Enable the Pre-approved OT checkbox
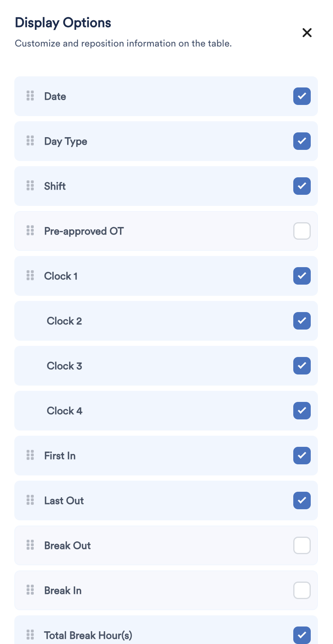This screenshot has height=644, width=333. (302, 231)
